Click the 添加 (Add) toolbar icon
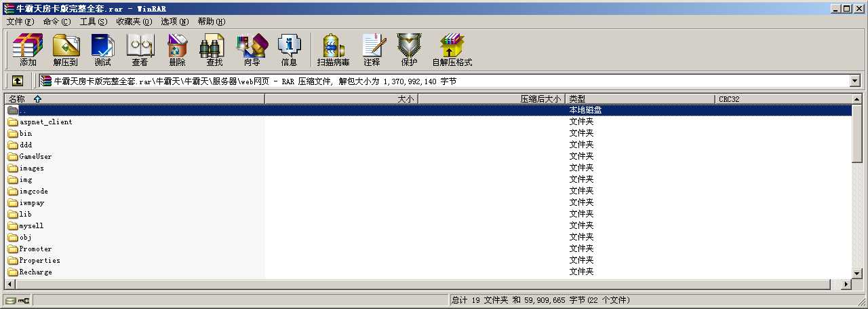The height and width of the screenshot is (309, 868). (28, 50)
